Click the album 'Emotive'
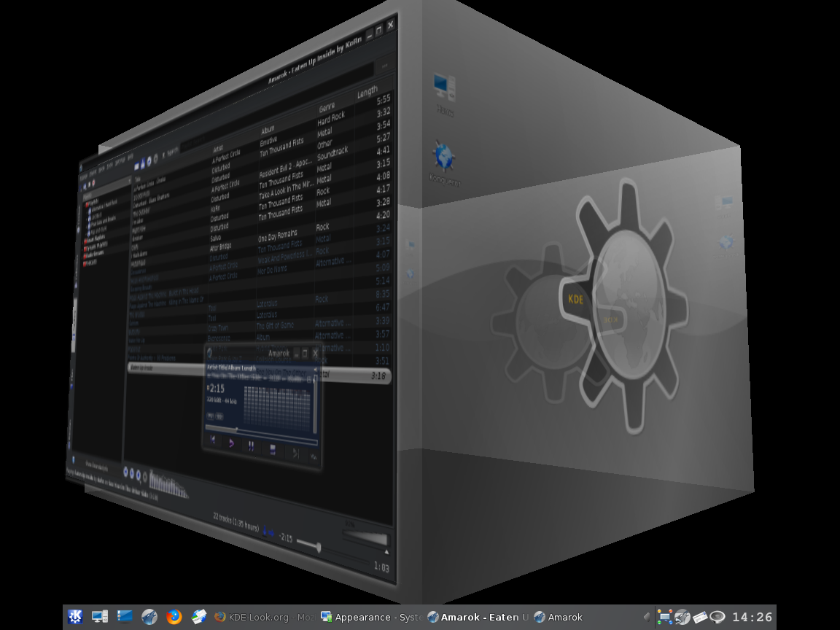This screenshot has width=840, height=630. coord(268,141)
